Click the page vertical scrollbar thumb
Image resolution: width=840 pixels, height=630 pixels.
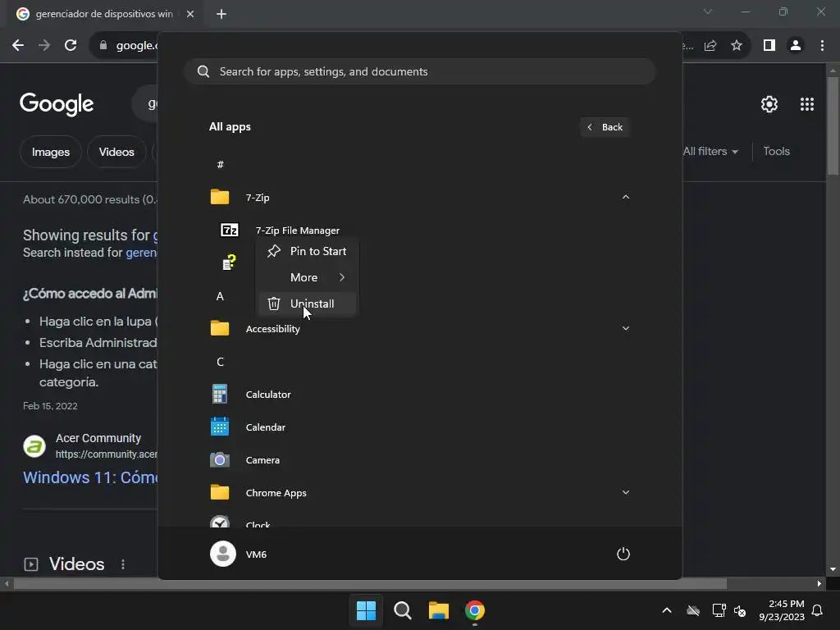[833, 126]
